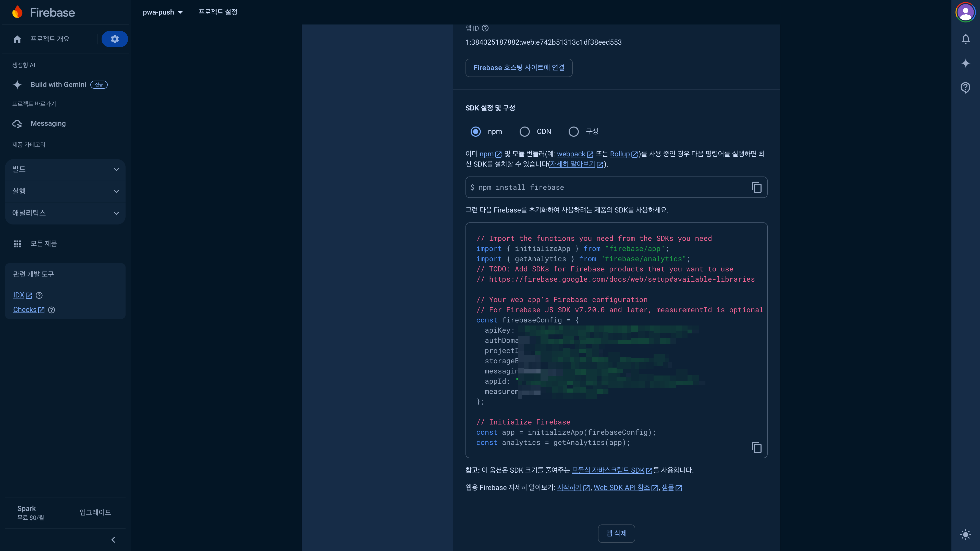Collapse the sidebar with chevron arrow
Image resolution: width=980 pixels, height=551 pixels.
pos(113,540)
